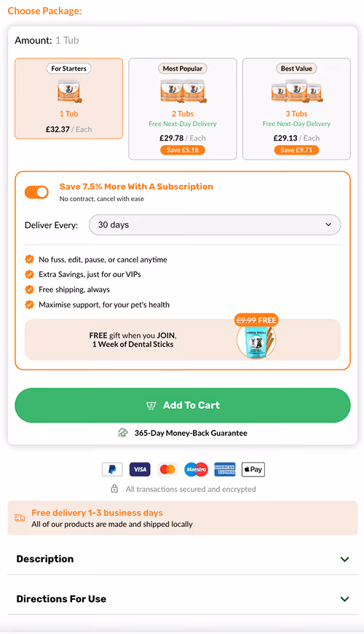Click the American Express icon

coord(225,469)
